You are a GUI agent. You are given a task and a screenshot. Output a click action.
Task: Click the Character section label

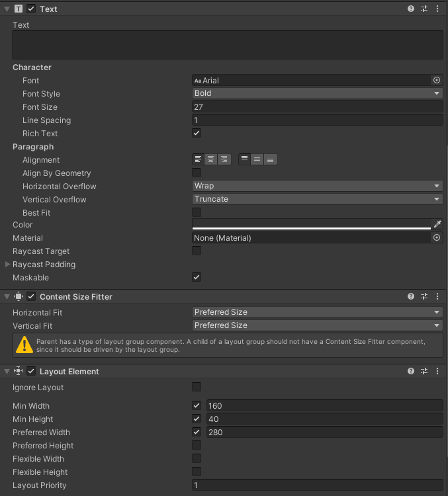coord(32,67)
